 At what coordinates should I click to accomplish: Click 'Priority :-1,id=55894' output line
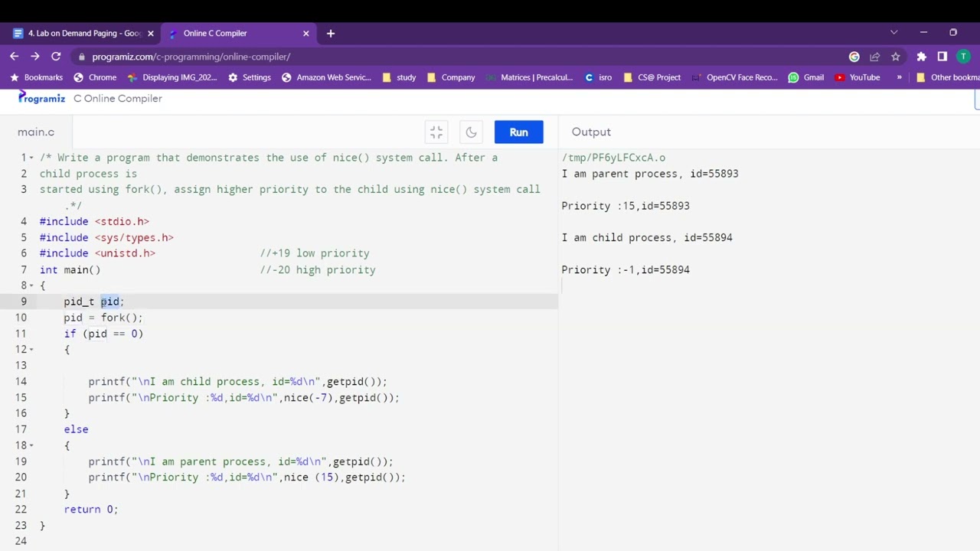(x=626, y=270)
